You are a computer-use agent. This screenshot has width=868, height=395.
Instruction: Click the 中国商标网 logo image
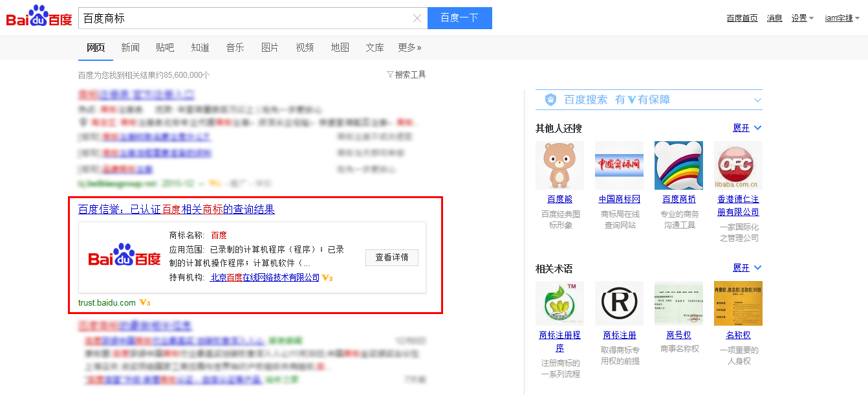pos(619,164)
